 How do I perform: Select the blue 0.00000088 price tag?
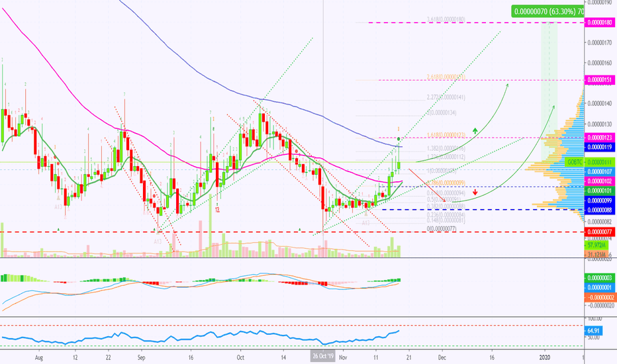pos(600,210)
